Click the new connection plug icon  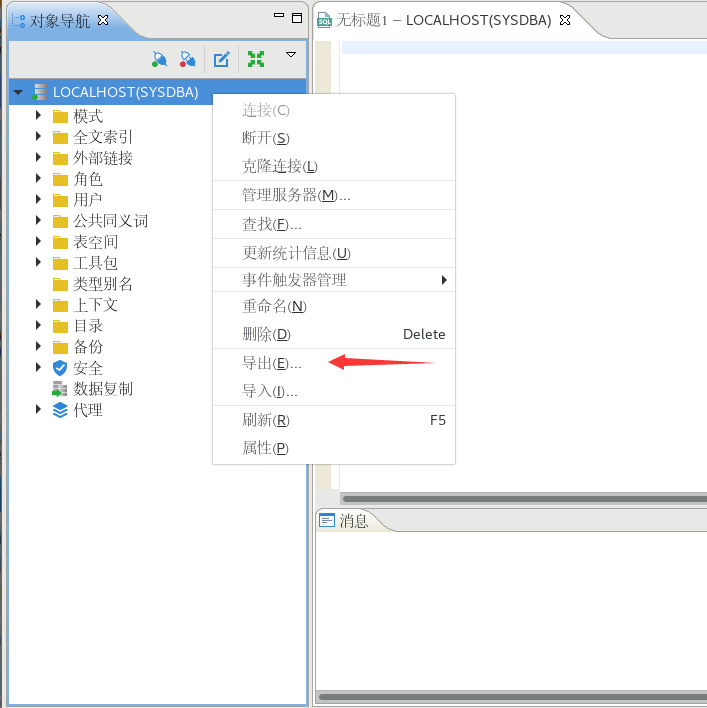click(159, 59)
